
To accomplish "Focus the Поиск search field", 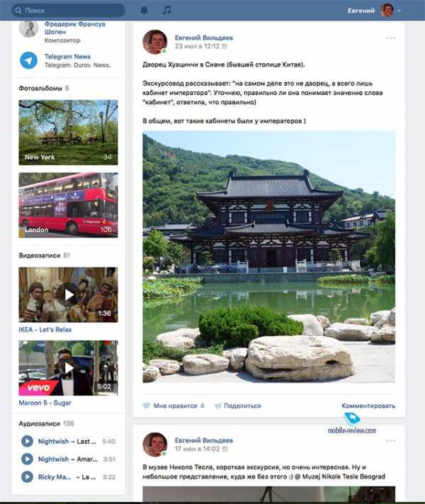I will 68,11.
